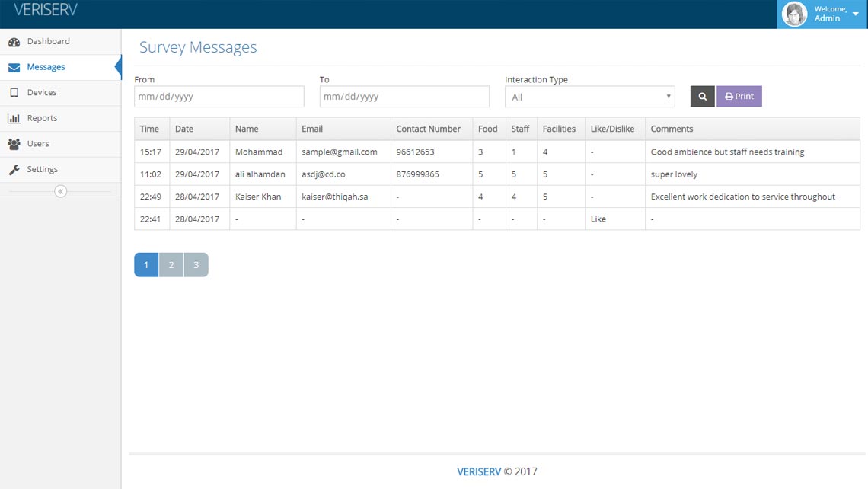This screenshot has width=868, height=489.
Task: Jump to page 3 of results
Action: coord(196,265)
